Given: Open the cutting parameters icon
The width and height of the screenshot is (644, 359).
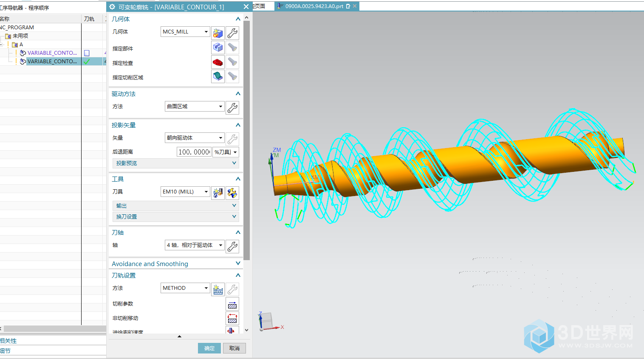Looking at the screenshot, I should click(232, 304).
